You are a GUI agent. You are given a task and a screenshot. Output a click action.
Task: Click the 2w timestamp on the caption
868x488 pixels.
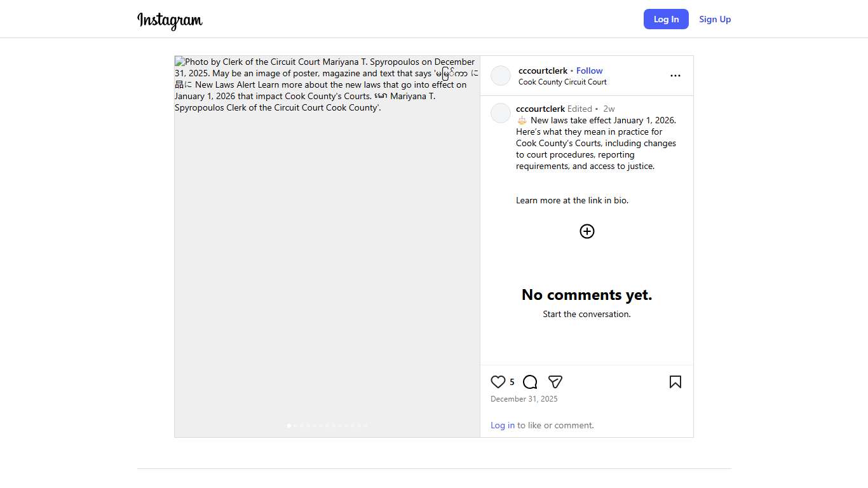pyautogui.click(x=609, y=109)
